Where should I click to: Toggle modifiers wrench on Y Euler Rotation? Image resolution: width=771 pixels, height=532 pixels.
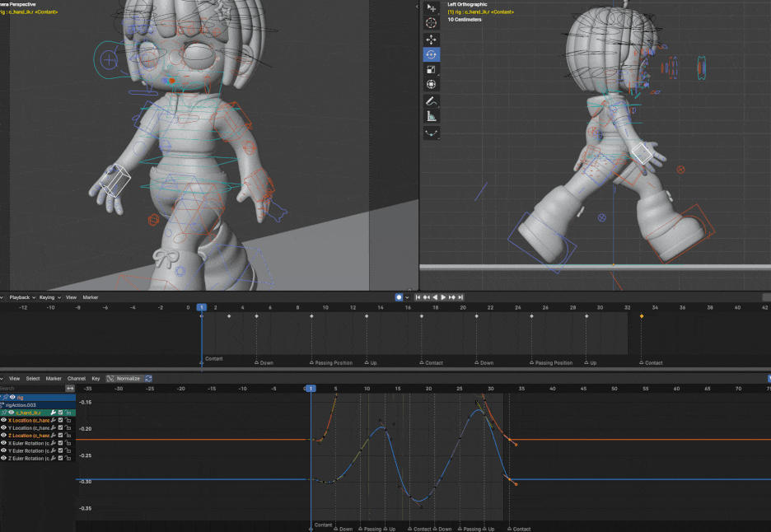tap(53, 450)
